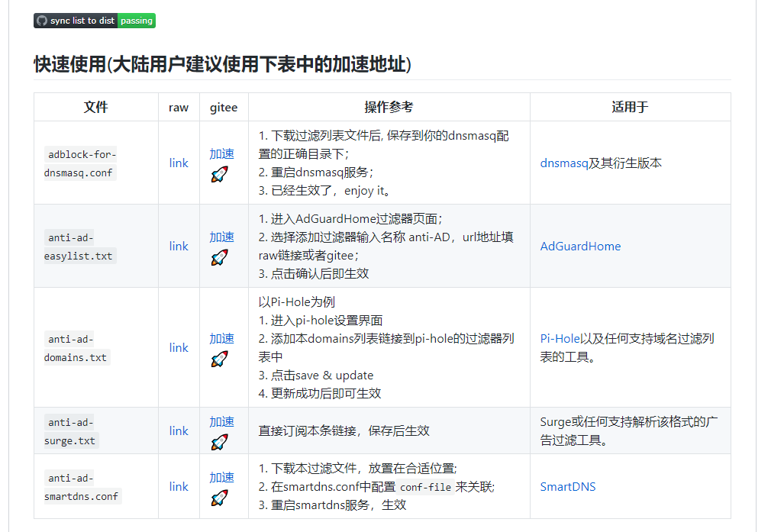This screenshot has width=784, height=532.
Task: Open the raw link for anti-ad-domains.txt
Action: (x=178, y=347)
